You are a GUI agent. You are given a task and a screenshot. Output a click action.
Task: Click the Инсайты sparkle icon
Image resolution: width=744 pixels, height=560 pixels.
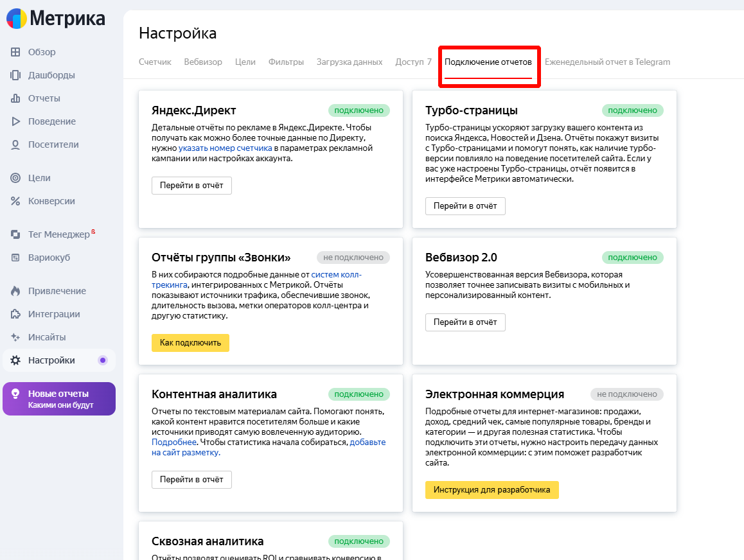tap(15, 337)
